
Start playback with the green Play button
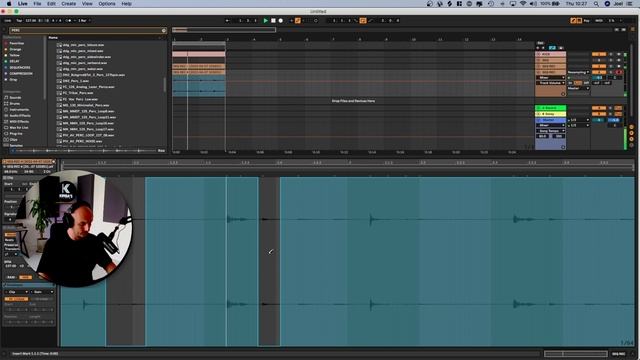[x=265, y=20]
